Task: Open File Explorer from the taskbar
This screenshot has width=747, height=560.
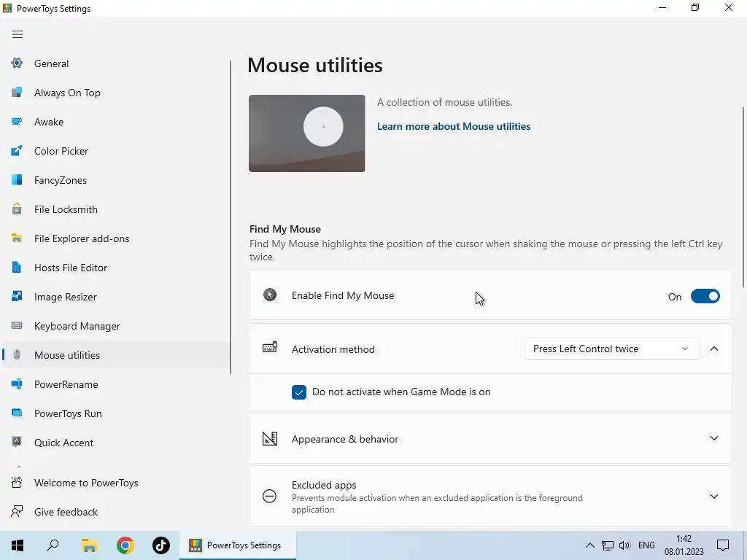Action: click(89, 545)
